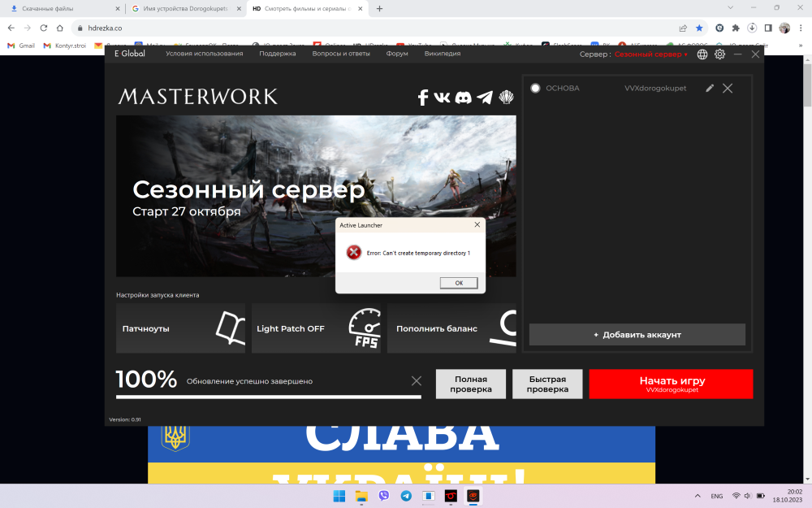Select the ОСНОВА account radio button
The image size is (812, 508).
(x=535, y=89)
